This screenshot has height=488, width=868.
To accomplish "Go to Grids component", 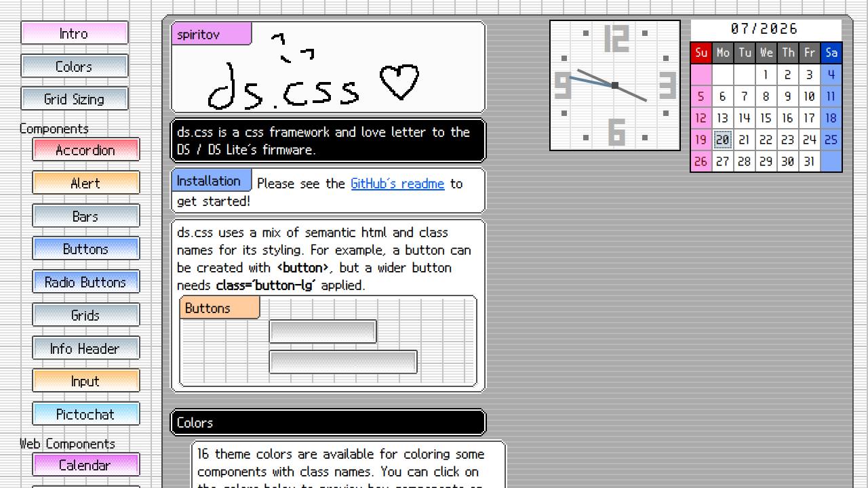I will (x=86, y=315).
